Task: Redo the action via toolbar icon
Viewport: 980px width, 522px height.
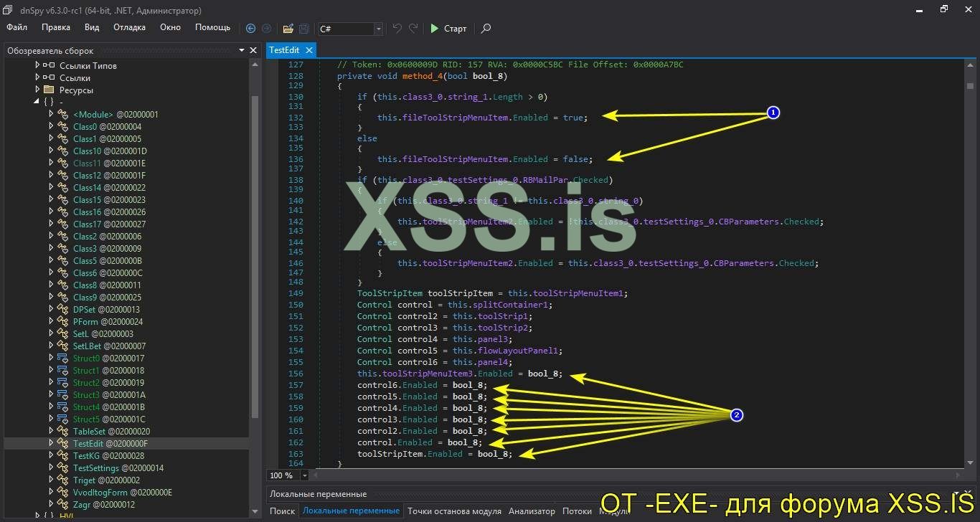Action: pyautogui.click(x=413, y=29)
